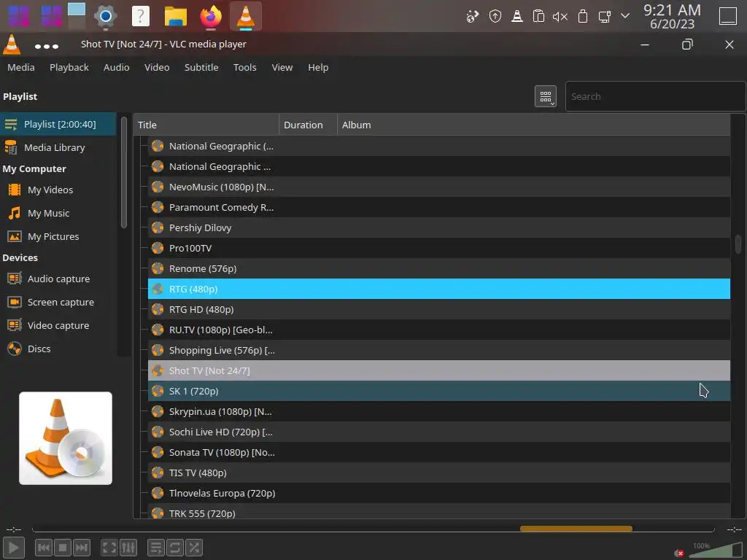Open the Help menu
Viewport: 747px width, 560px height.
pyautogui.click(x=318, y=68)
